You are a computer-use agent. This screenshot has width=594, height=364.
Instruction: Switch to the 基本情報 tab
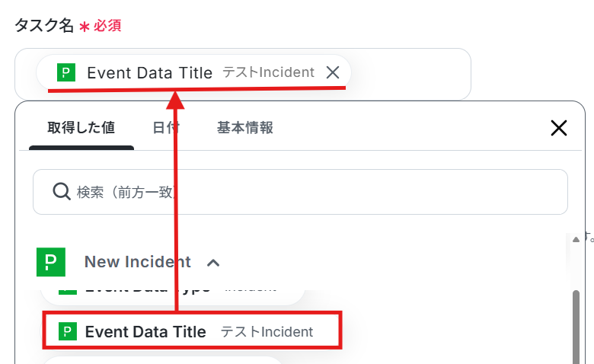click(244, 127)
